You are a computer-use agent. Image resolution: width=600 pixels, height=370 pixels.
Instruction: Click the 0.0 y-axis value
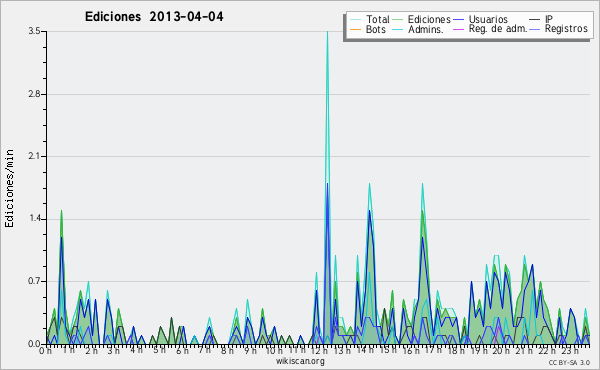[x=34, y=344]
